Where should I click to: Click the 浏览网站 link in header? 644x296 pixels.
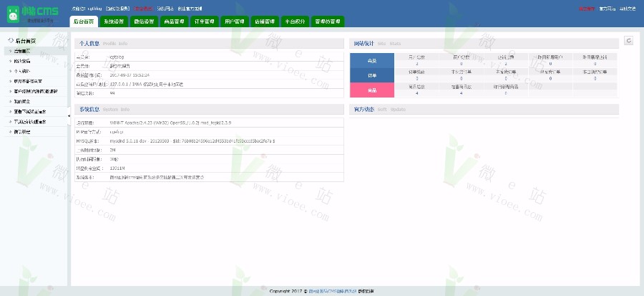pos(165,8)
